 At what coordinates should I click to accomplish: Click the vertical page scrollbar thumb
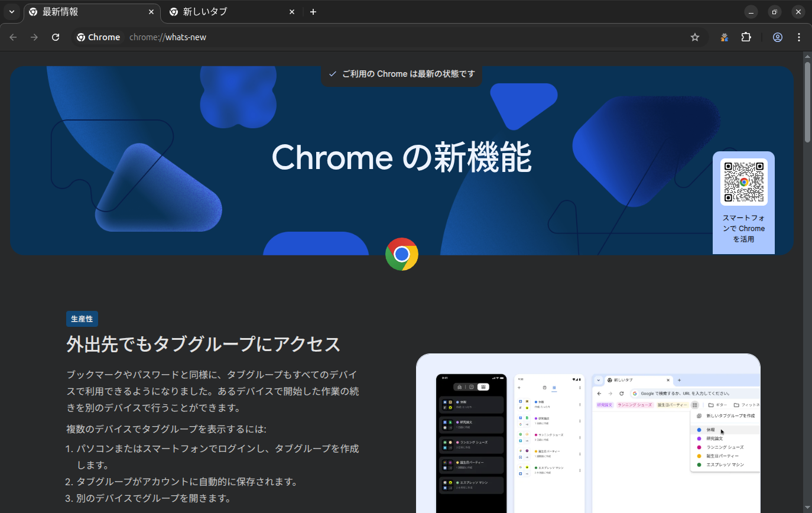click(807, 100)
